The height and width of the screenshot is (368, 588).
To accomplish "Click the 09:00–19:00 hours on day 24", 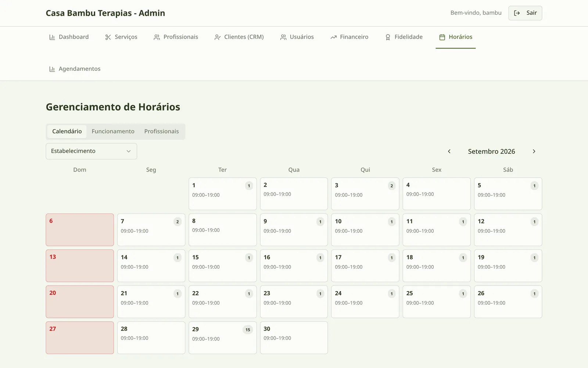I will coord(349,303).
